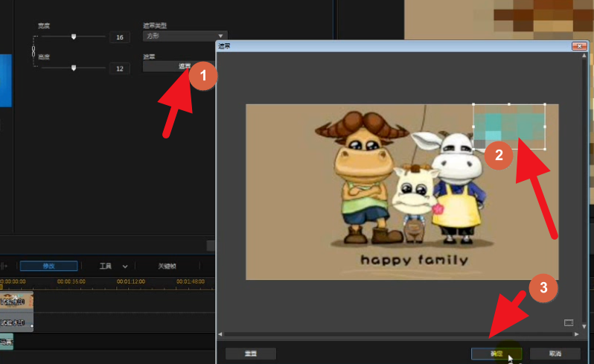Click the fit-to-window icon in mask dialog
Image resolution: width=594 pixels, height=364 pixels.
(x=569, y=322)
